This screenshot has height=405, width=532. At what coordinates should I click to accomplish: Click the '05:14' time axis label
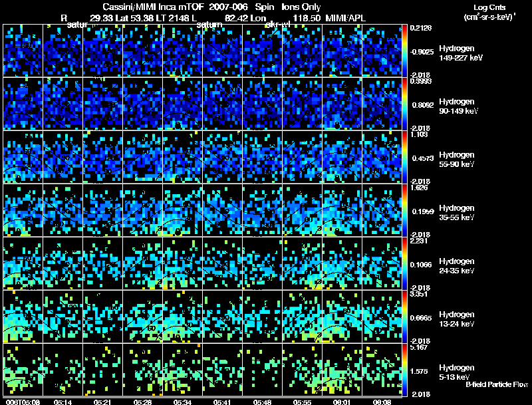click(63, 402)
